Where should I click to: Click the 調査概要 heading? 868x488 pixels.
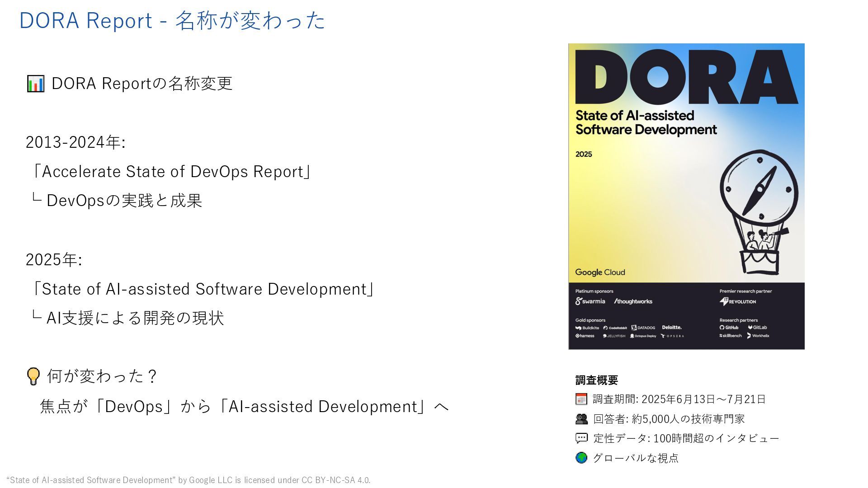pyautogui.click(x=596, y=380)
